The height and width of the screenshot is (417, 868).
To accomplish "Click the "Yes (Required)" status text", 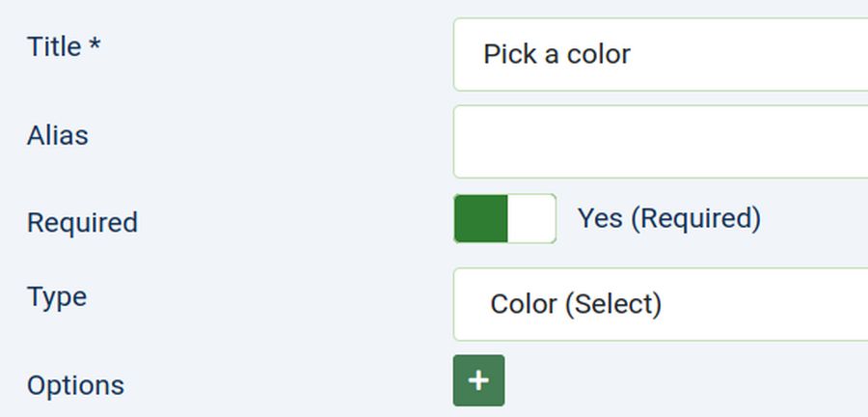I will (x=669, y=218).
